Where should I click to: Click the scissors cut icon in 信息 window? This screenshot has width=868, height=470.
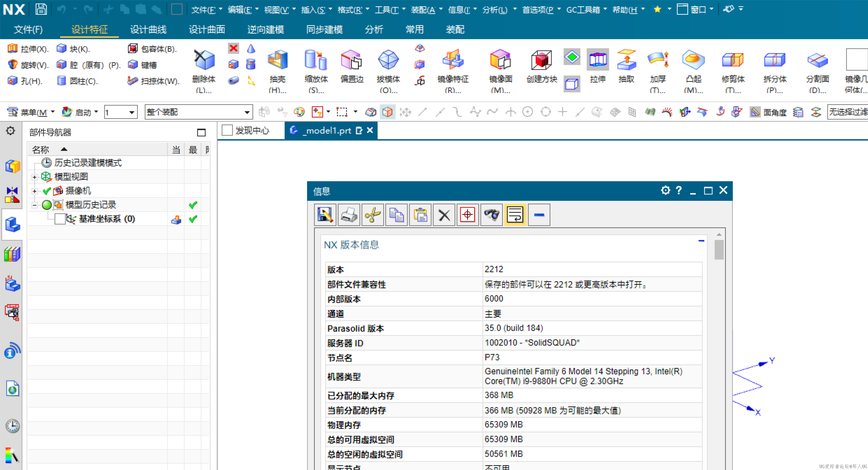point(373,214)
